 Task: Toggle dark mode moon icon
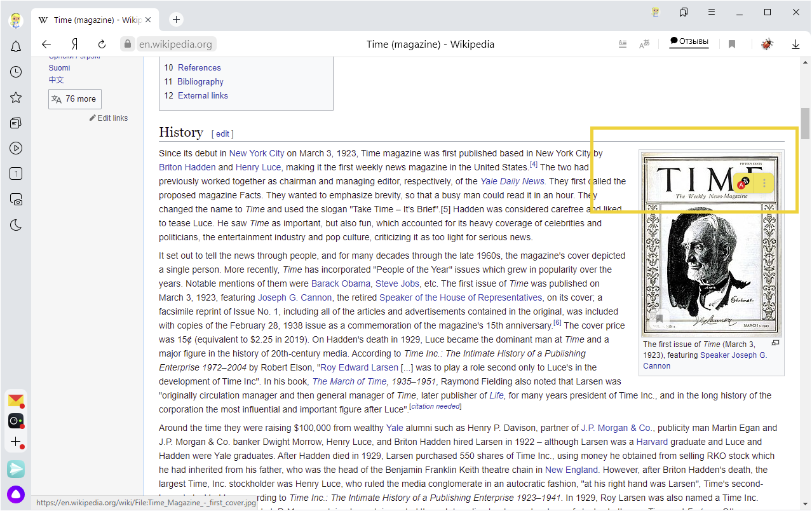tap(16, 225)
